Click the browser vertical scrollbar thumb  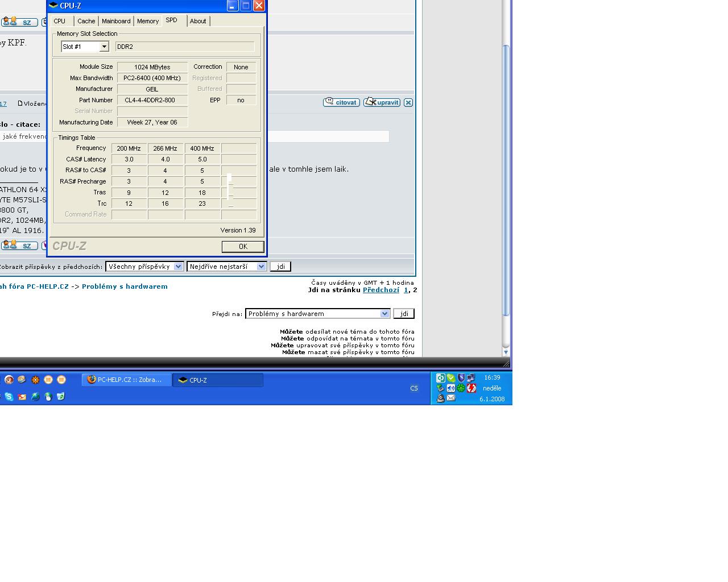(x=506, y=180)
